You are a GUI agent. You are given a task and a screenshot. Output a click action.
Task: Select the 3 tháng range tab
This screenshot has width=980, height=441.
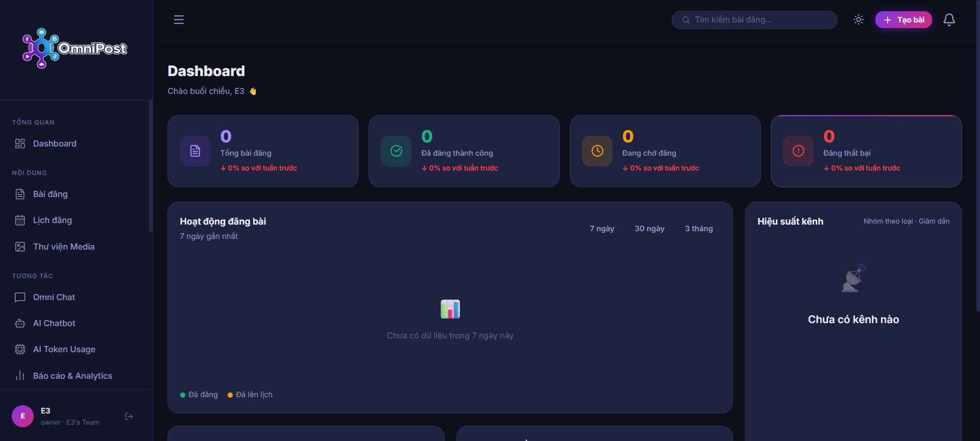tap(699, 229)
